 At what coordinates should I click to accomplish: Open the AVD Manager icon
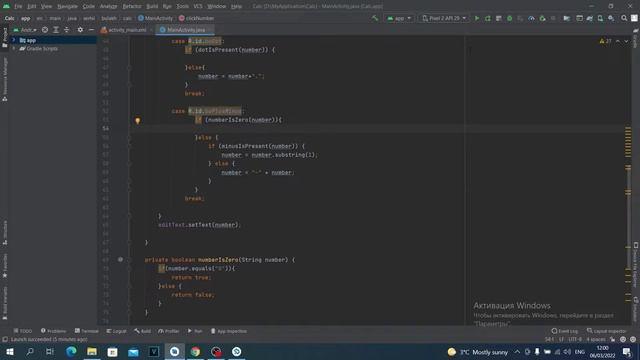[x=600, y=18]
